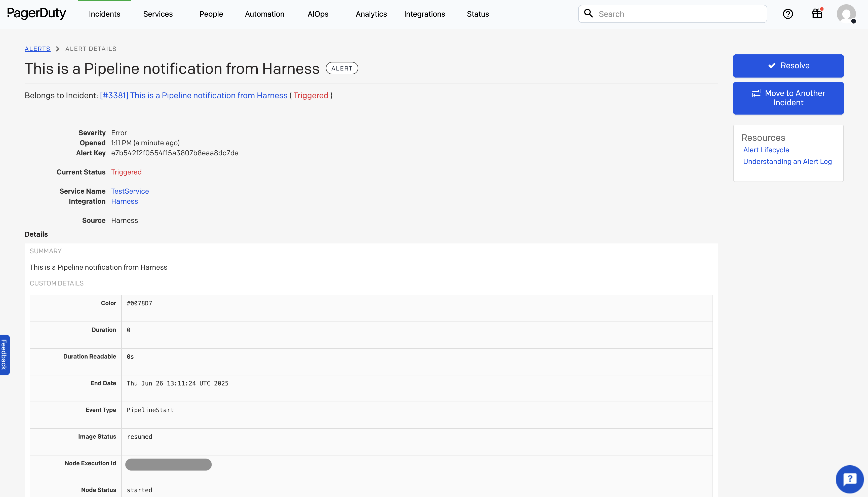The image size is (868, 497).
Task: Open the TestService link
Action: (130, 191)
